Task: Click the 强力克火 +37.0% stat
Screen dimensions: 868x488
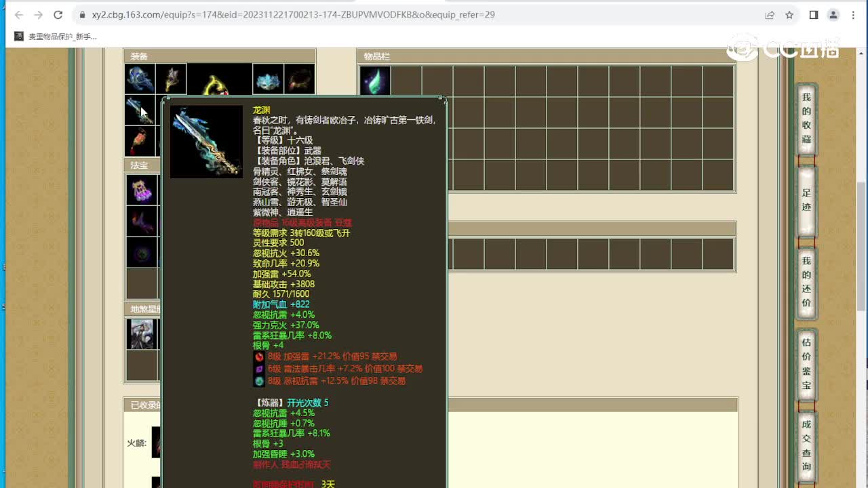Action: pos(286,325)
